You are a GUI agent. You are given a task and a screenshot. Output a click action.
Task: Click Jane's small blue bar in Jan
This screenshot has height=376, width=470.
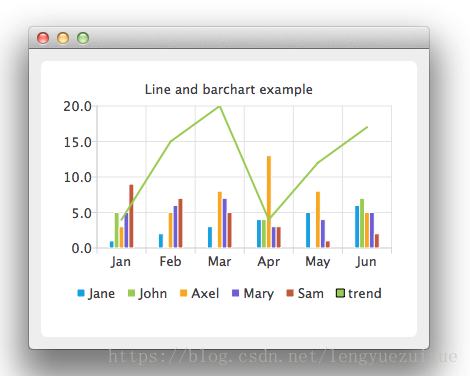point(112,244)
